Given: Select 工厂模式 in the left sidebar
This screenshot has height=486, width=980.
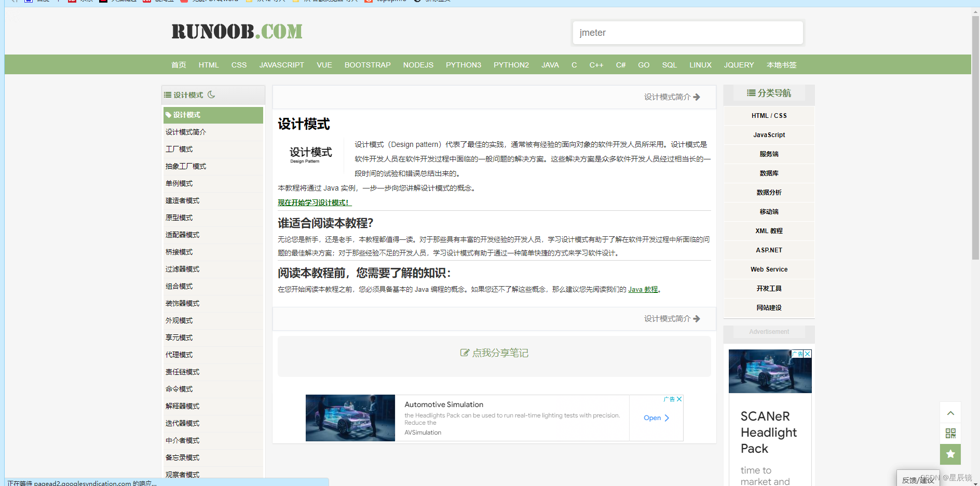Looking at the screenshot, I should click(x=179, y=149).
